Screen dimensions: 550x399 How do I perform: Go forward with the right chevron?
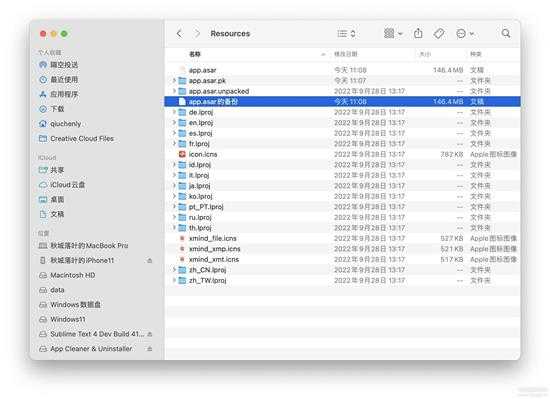tap(197, 34)
